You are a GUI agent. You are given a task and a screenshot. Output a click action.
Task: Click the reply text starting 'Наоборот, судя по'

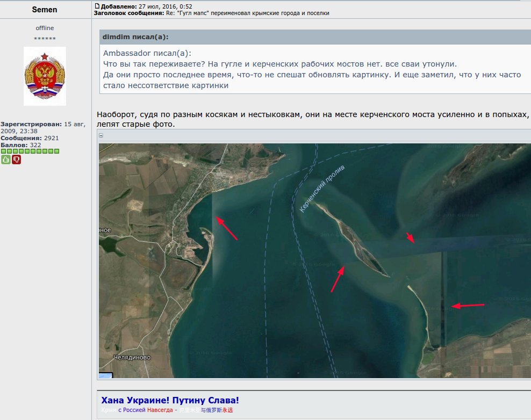coord(313,119)
